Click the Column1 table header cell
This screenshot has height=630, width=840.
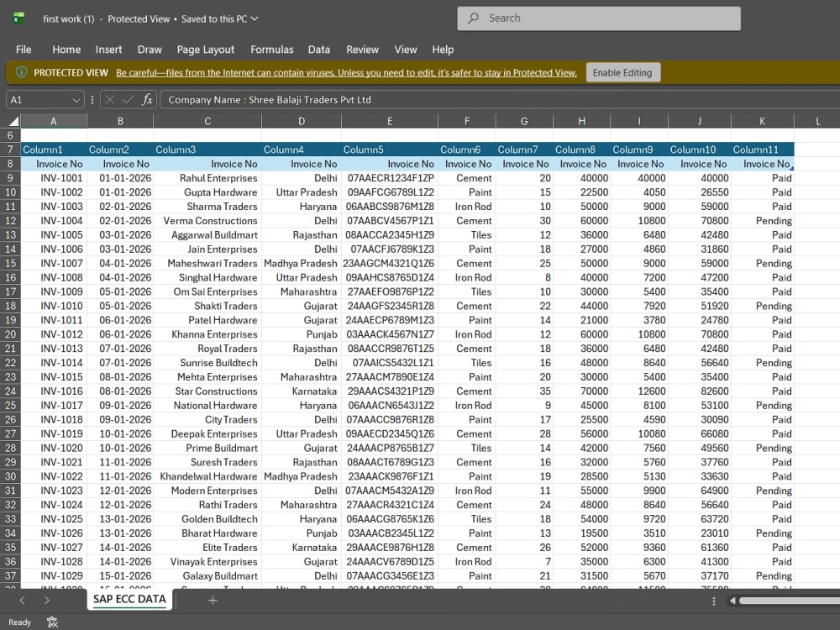(54, 150)
